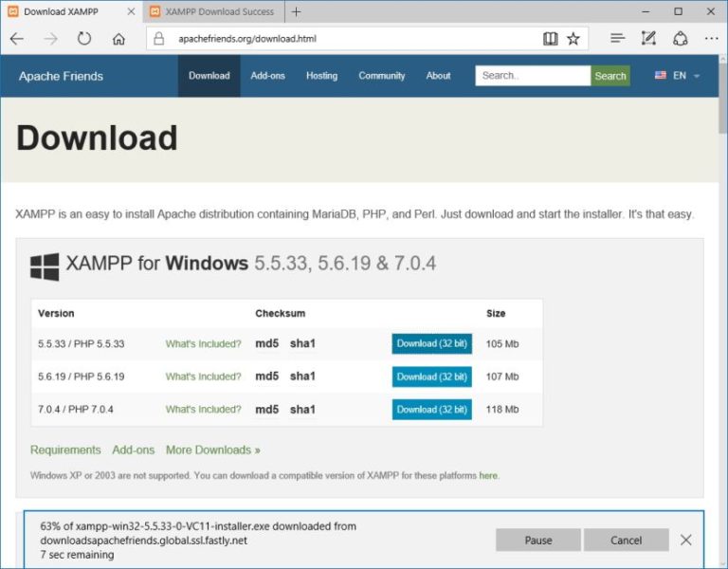Select the '5.6.19 / PHP 5.6.19' version cell
Viewport: 728px width, 569px height.
click(x=82, y=376)
